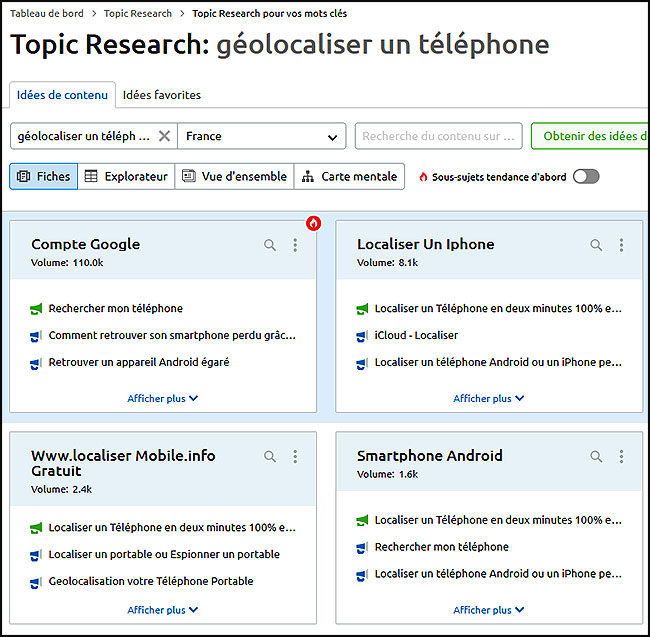650x637 pixels.
Task: Click the Volume: 8.1k text
Action: coord(388,263)
